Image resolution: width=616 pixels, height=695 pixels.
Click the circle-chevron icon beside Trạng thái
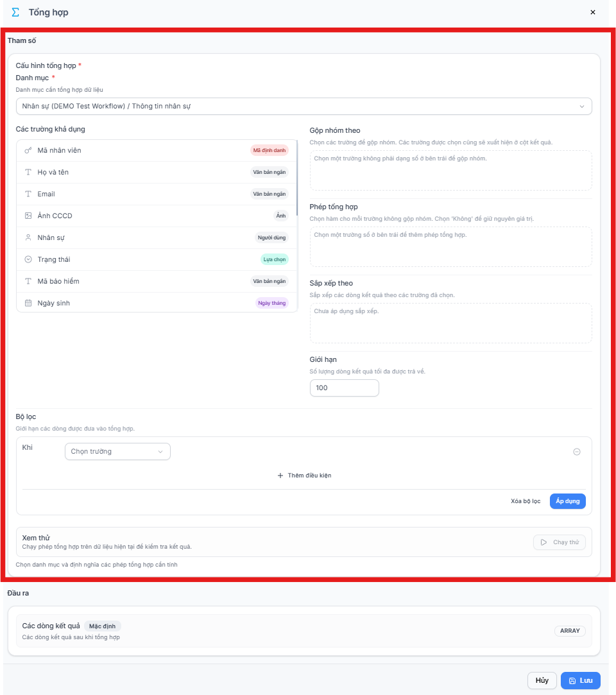pos(28,259)
